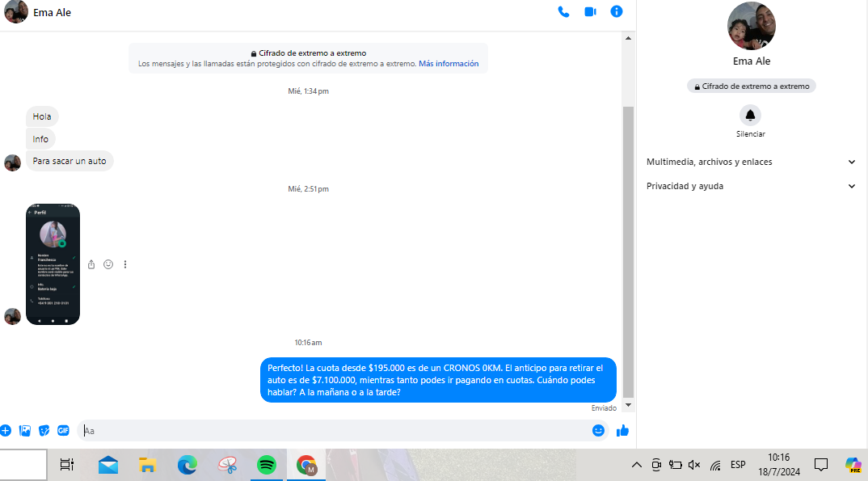Click the message input field
The height and width of the screenshot is (481, 868).
(x=331, y=431)
